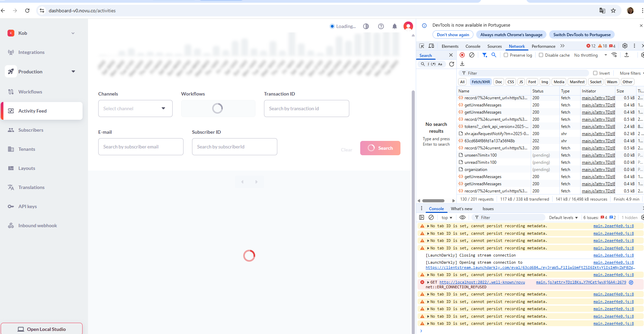
Task: Switch to the Sources tab
Action: (494, 46)
